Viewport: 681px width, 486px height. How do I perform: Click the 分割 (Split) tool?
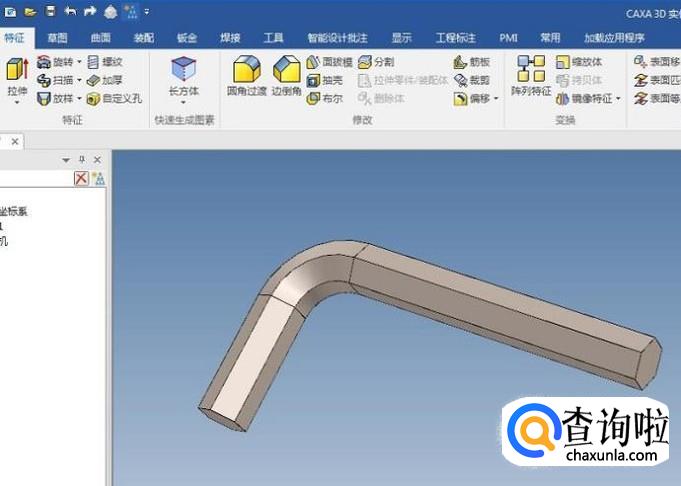[x=376, y=62]
